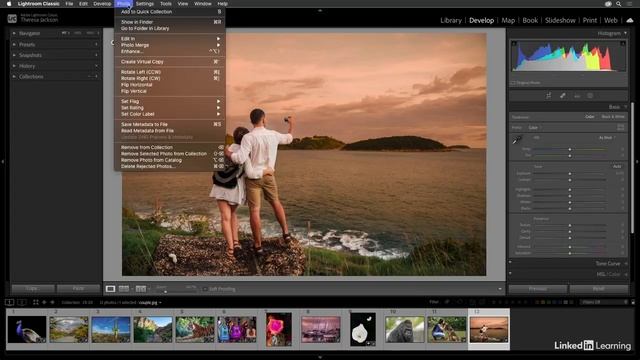Collapse the Histogram panel

(625, 33)
